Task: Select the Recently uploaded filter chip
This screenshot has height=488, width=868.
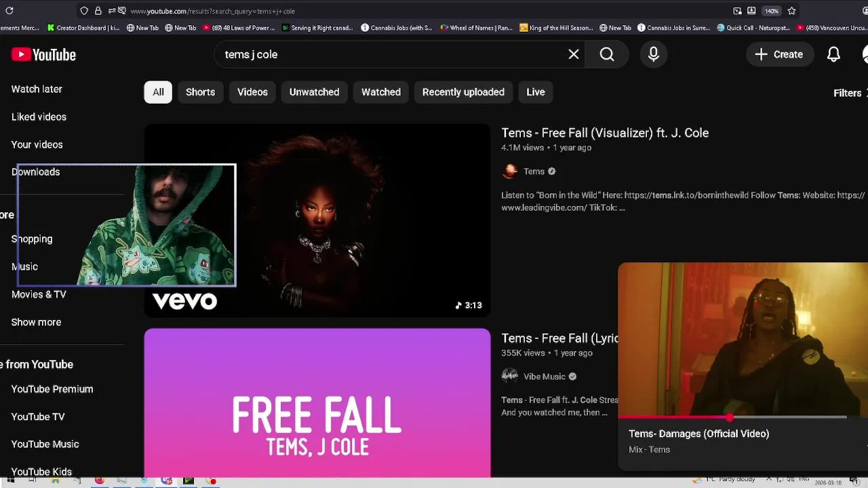Action: tap(463, 92)
